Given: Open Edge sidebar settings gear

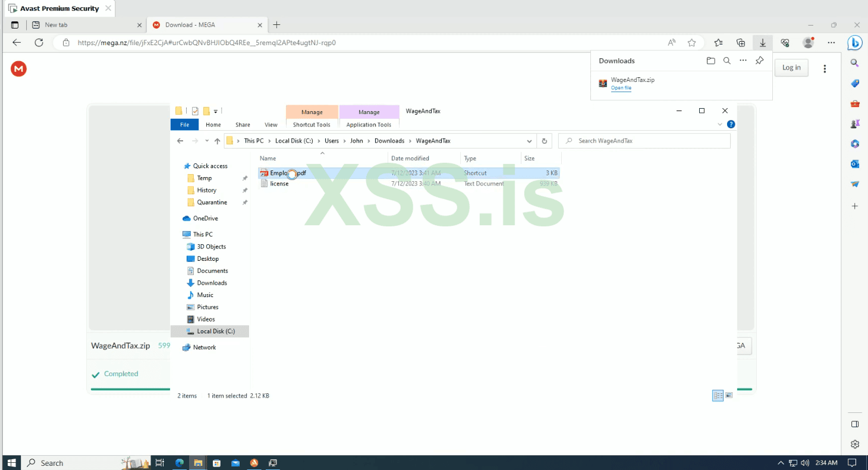Looking at the screenshot, I should [855, 444].
